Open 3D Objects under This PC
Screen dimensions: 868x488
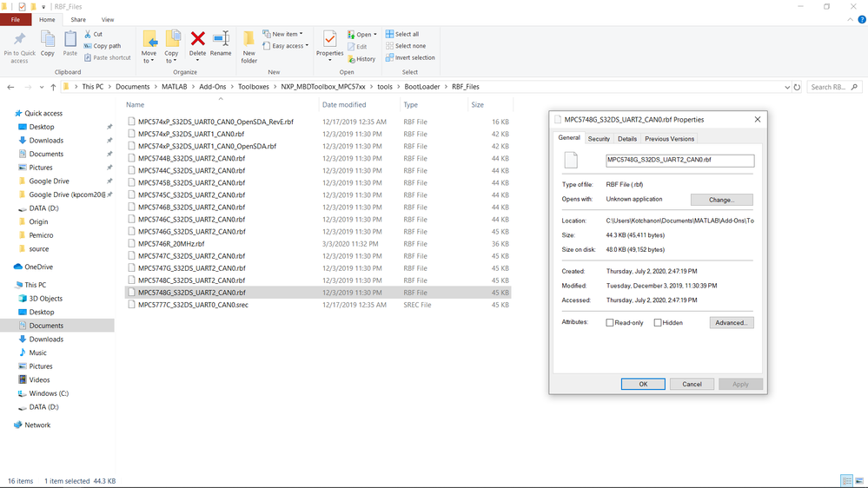click(x=45, y=298)
